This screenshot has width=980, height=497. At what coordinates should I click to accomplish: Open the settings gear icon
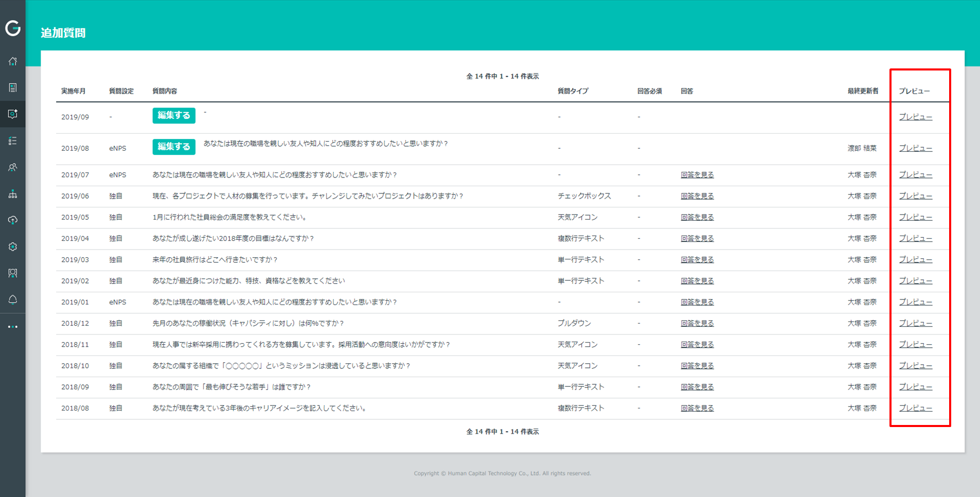pyautogui.click(x=13, y=247)
